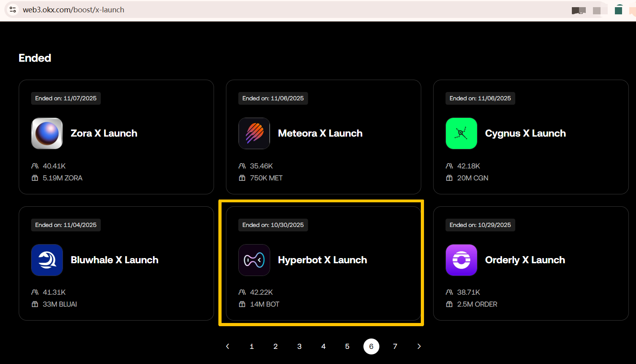Viewport: 636px width, 364px height.
Task: Click gift icon next to 20M CGN
Action: (x=450, y=178)
